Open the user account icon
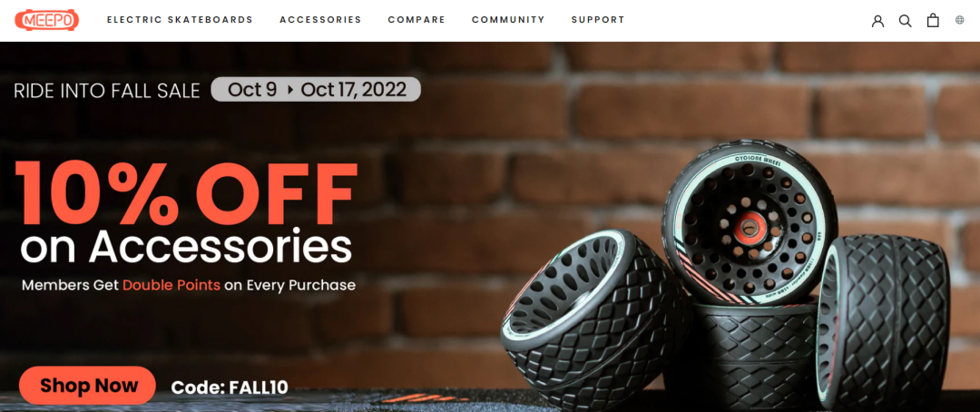The width and height of the screenshot is (980, 412). click(x=877, y=21)
